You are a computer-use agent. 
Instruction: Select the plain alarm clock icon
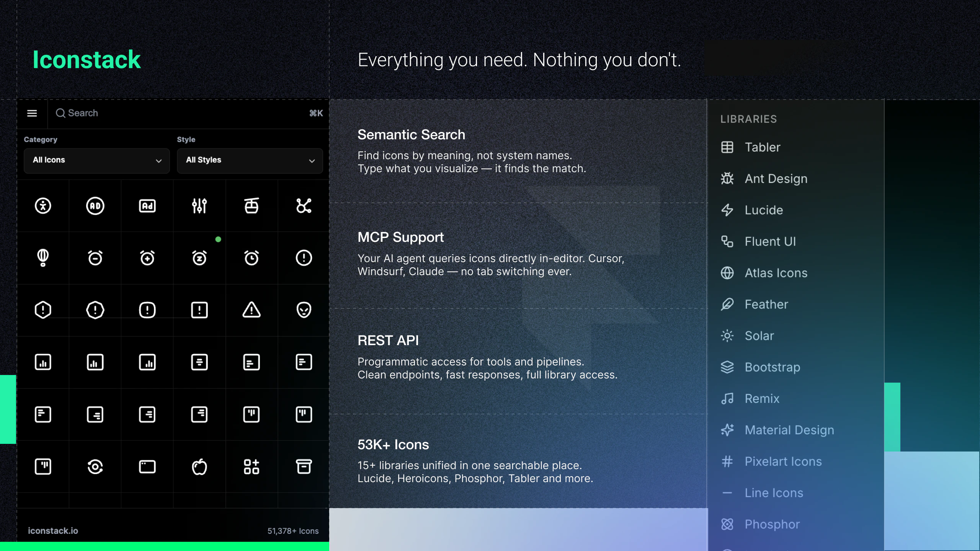[x=252, y=258]
